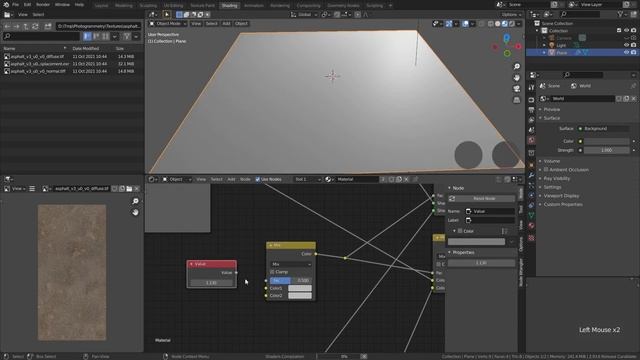Go to the parent directory in file browser
The image size is (640, 360).
point(26,26)
